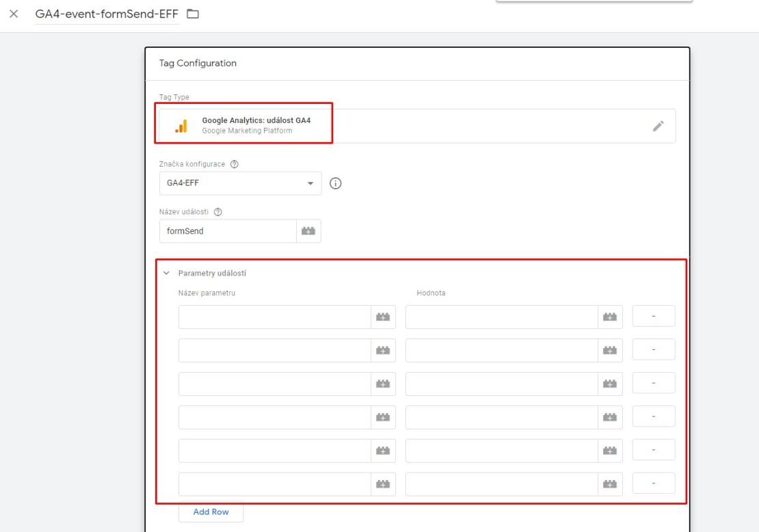Collapse the Parametry událostí section
Screen dimensions: 759x532
[x=166, y=273]
